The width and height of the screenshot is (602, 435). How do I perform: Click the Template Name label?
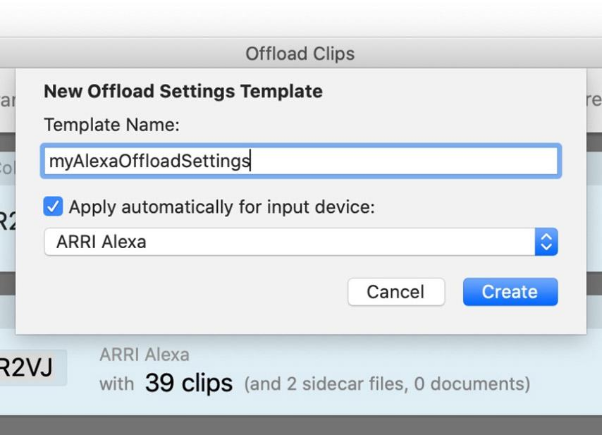coord(112,125)
